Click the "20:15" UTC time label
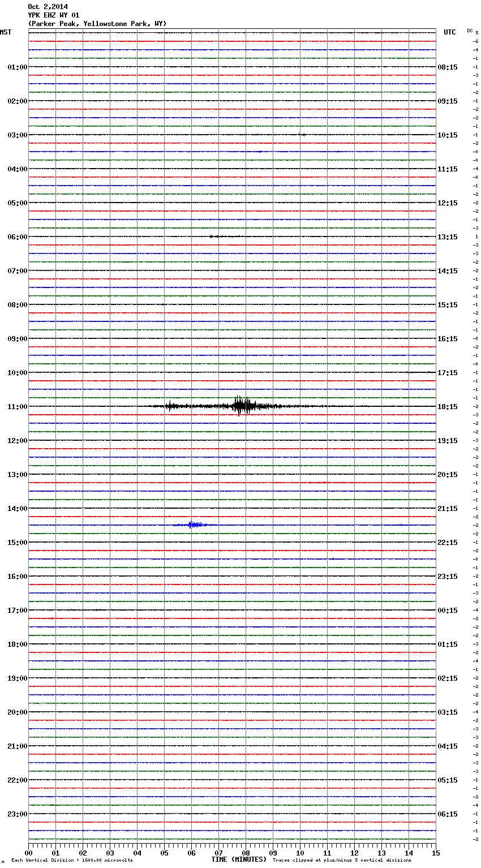The image size is (481, 868). 448,475
